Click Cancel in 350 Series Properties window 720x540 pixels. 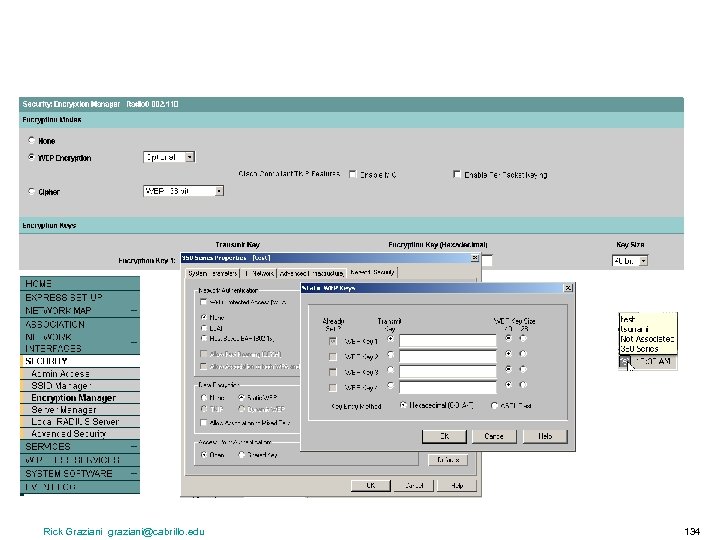click(x=414, y=485)
